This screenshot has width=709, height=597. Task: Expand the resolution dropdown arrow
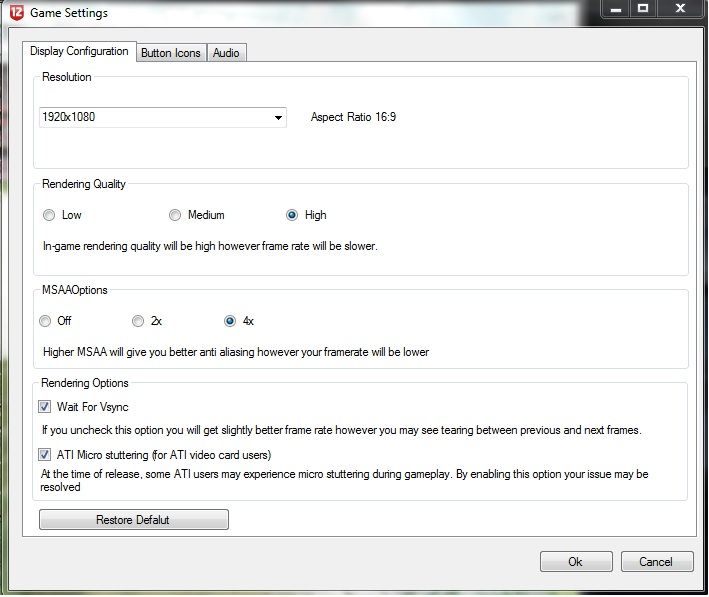278,118
